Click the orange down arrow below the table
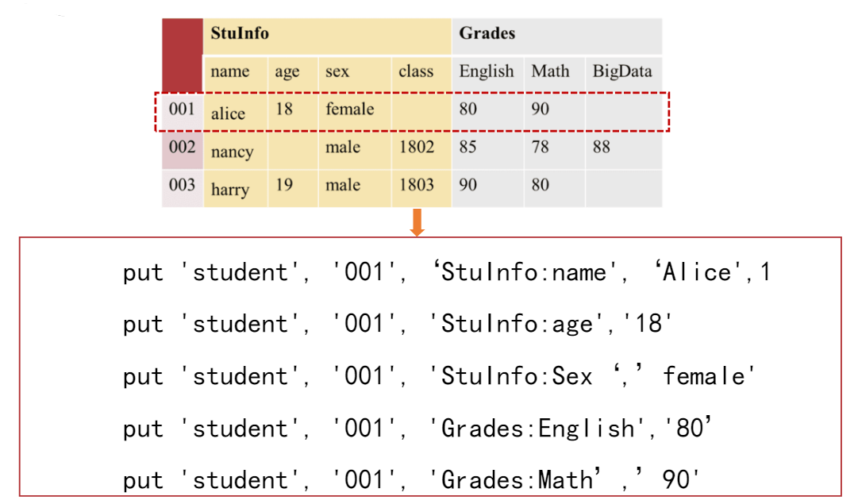 [x=417, y=222]
